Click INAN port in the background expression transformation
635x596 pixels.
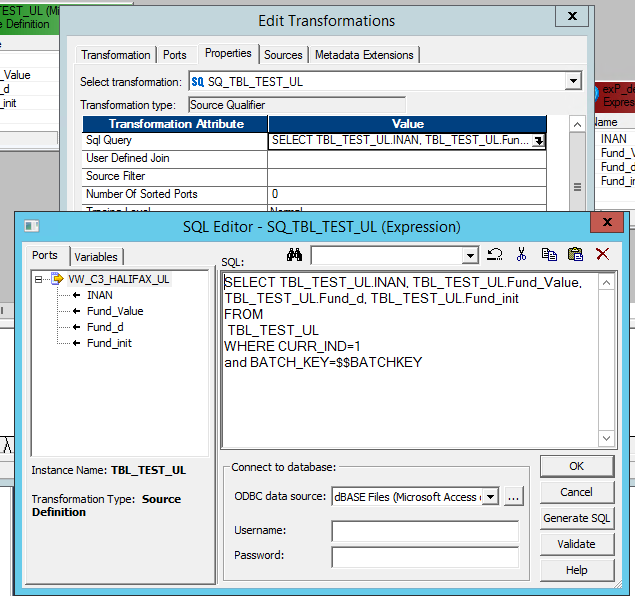point(614,139)
